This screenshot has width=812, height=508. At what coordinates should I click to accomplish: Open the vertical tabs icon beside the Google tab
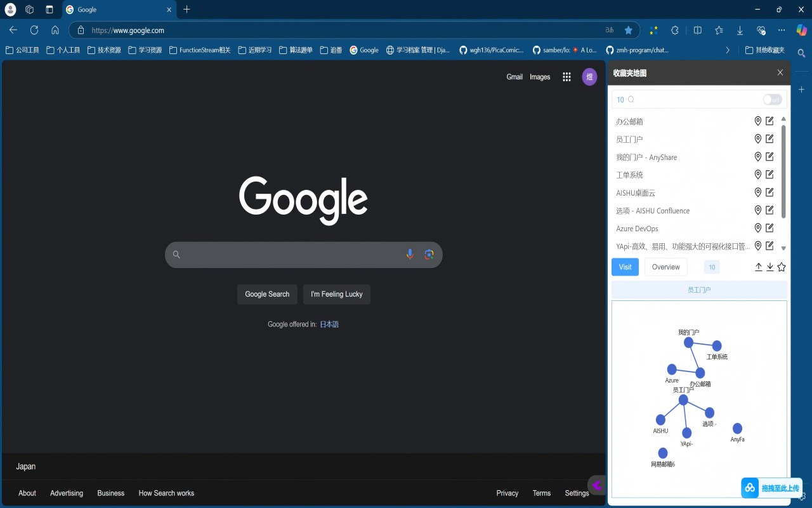click(49, 10)
